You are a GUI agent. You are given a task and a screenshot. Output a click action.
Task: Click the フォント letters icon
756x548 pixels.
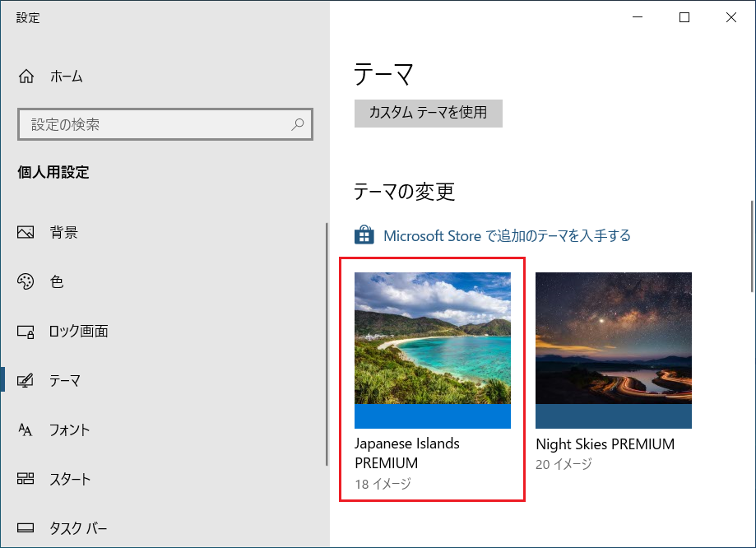click(26, 430)
